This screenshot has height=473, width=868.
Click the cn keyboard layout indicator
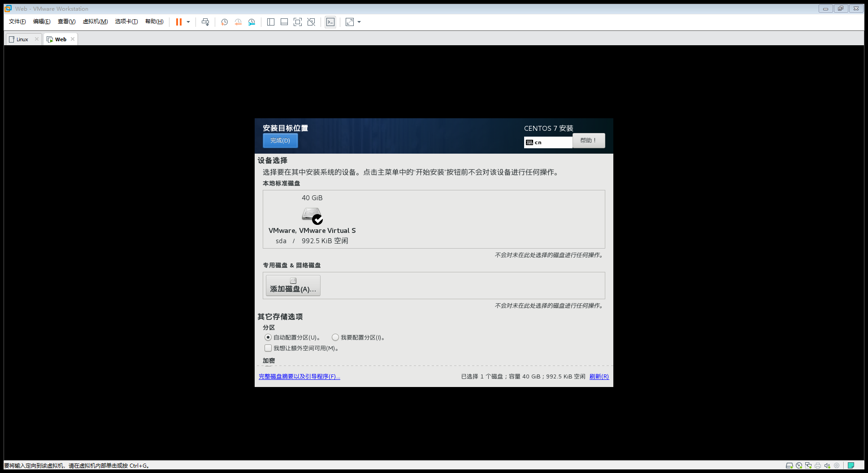548,142
